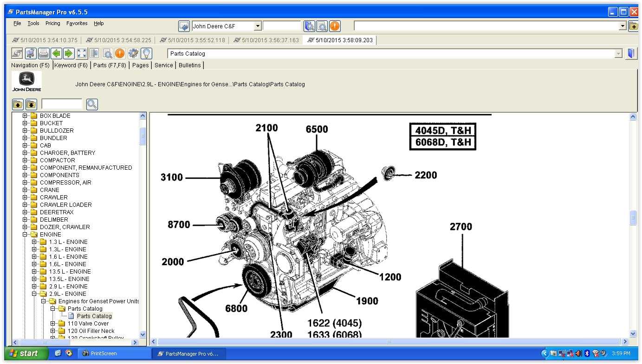Open the File menu
642x364 pixels.
click(x=17, y=23)
